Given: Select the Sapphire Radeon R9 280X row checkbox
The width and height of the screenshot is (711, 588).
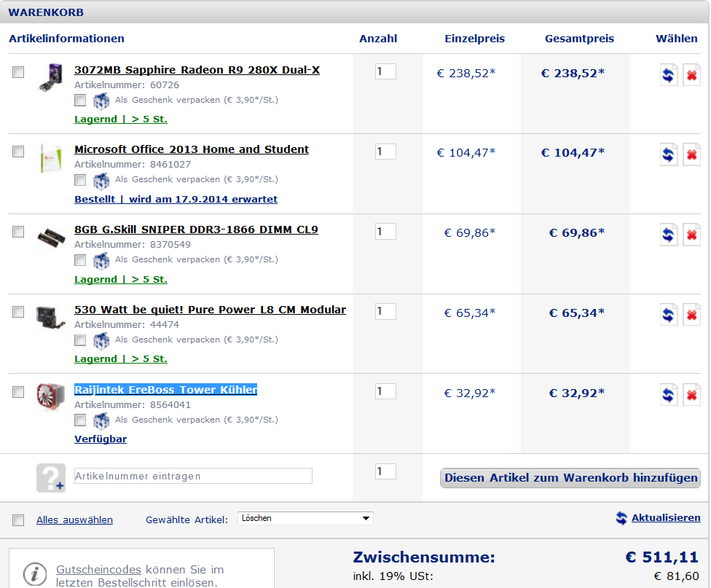Looking at the screenshot, I should (18, 72).
